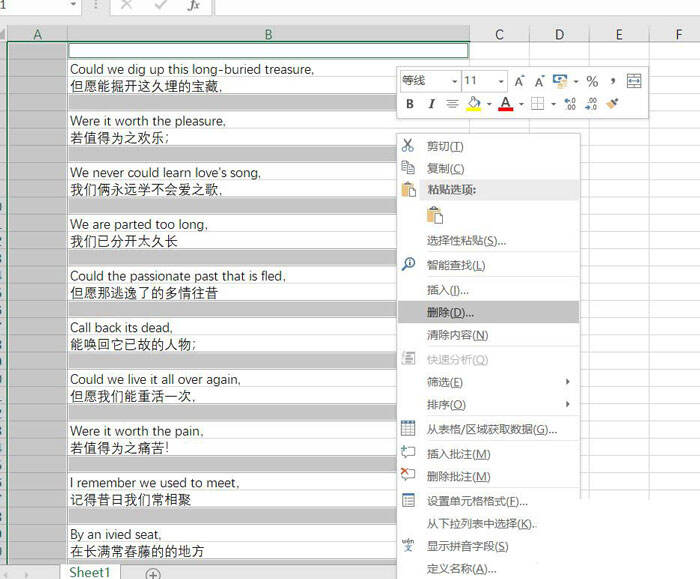
Task: Click the Insert Function fx icon
Action: (193, 5)
